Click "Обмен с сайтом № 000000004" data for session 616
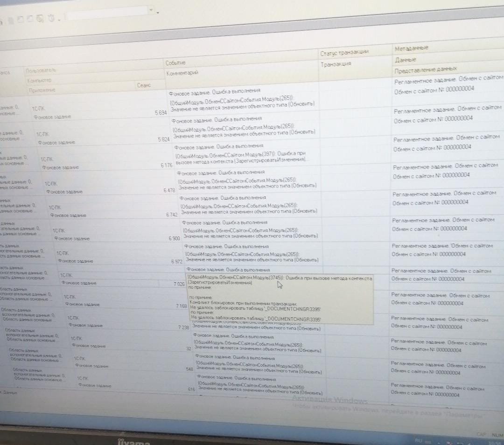This screenshot has width=504, height=445. [x=425, y=393]
